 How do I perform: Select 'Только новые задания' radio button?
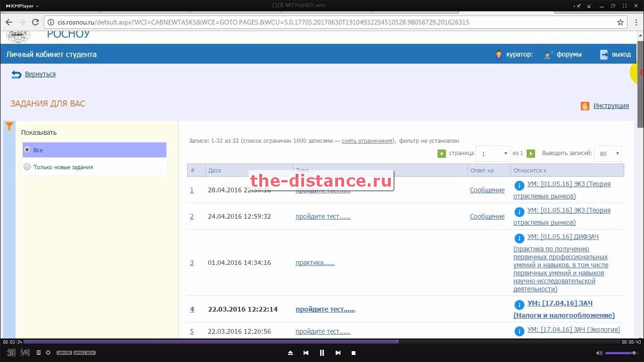tap(27, 167)
